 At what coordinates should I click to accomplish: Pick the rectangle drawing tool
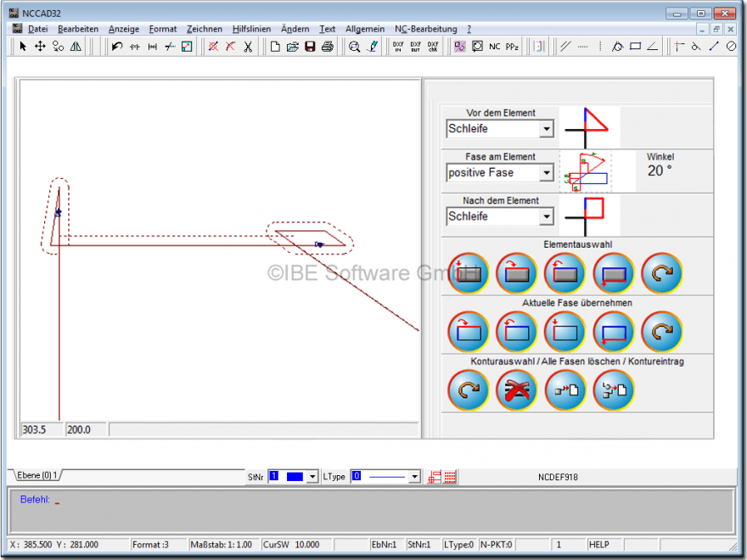tap(635, 47)
